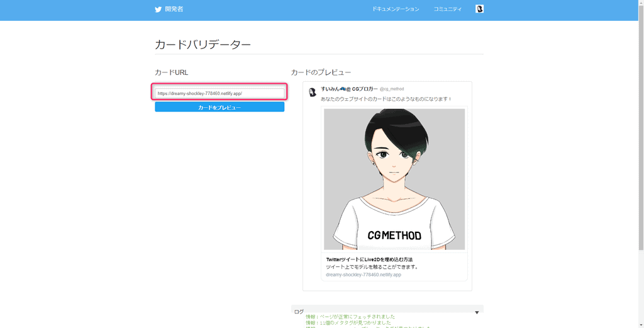This screenshot has height=328, width=644.
Task: Open the profile avatar in header
Action: pos(479,9)
